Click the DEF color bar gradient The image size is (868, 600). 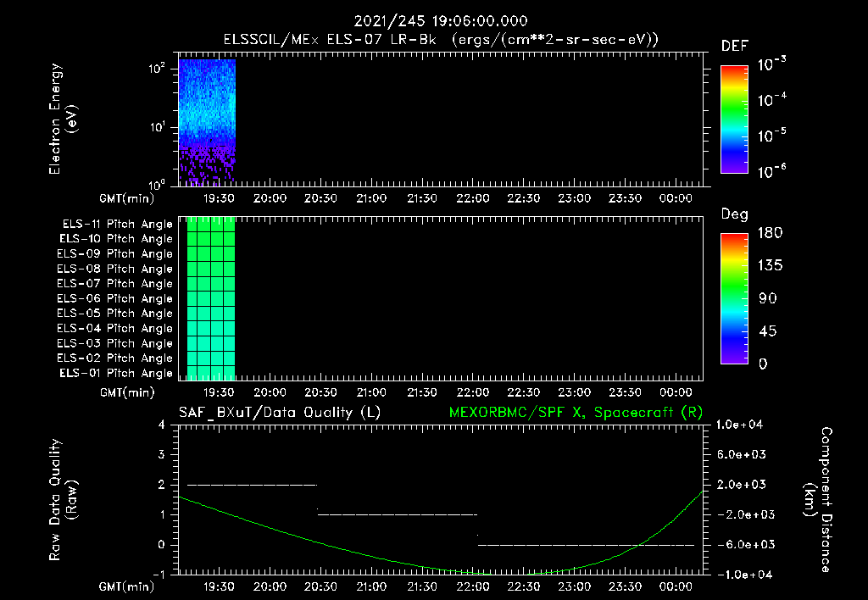(734, 119)
